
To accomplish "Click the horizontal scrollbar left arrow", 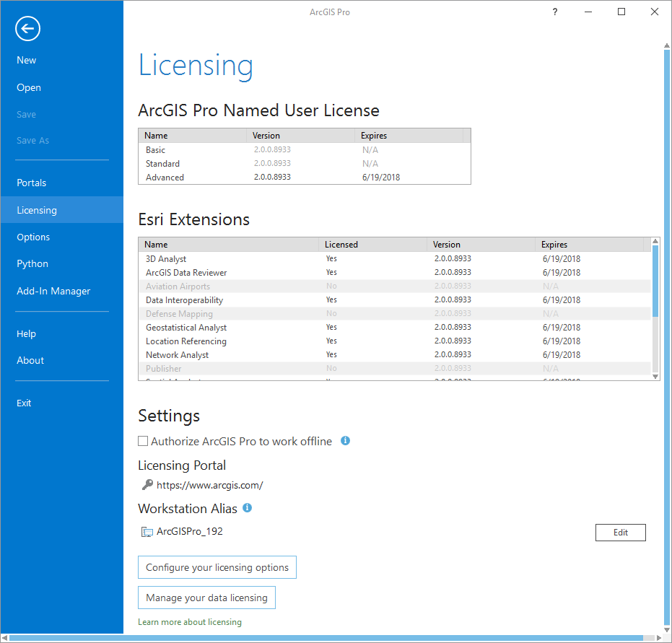I will (x=5, y=638).
